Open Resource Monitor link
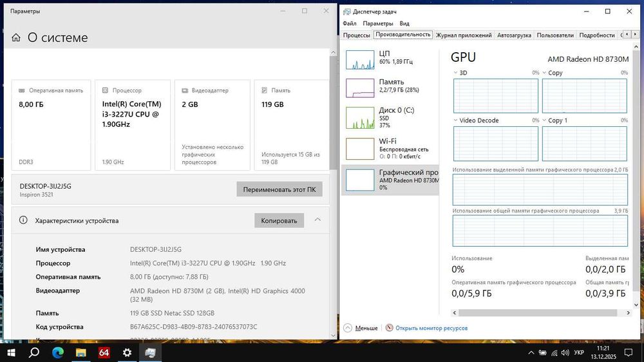Screen dimensions: 644x362 coord(431,328)
